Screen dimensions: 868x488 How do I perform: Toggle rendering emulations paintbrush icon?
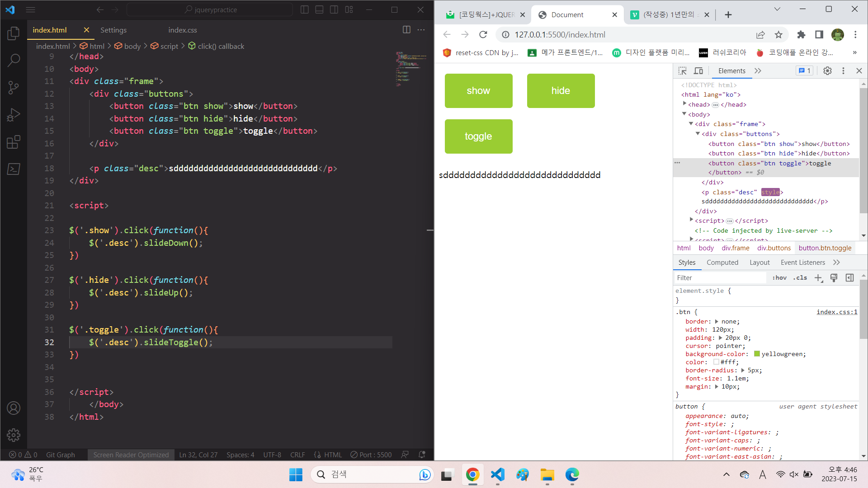tap(834, 278)
